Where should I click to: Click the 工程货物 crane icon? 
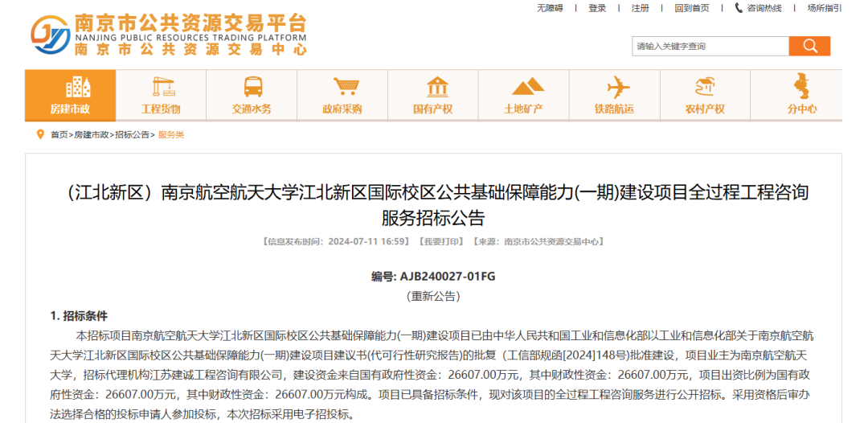click(x=163, y=88)
